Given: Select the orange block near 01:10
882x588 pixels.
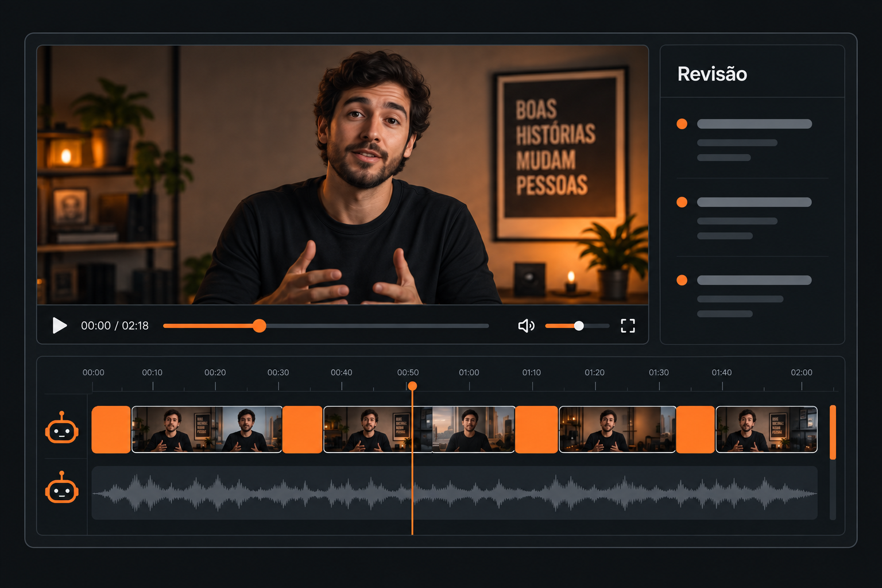Looking at the screenshot, I should click(536, 430).
